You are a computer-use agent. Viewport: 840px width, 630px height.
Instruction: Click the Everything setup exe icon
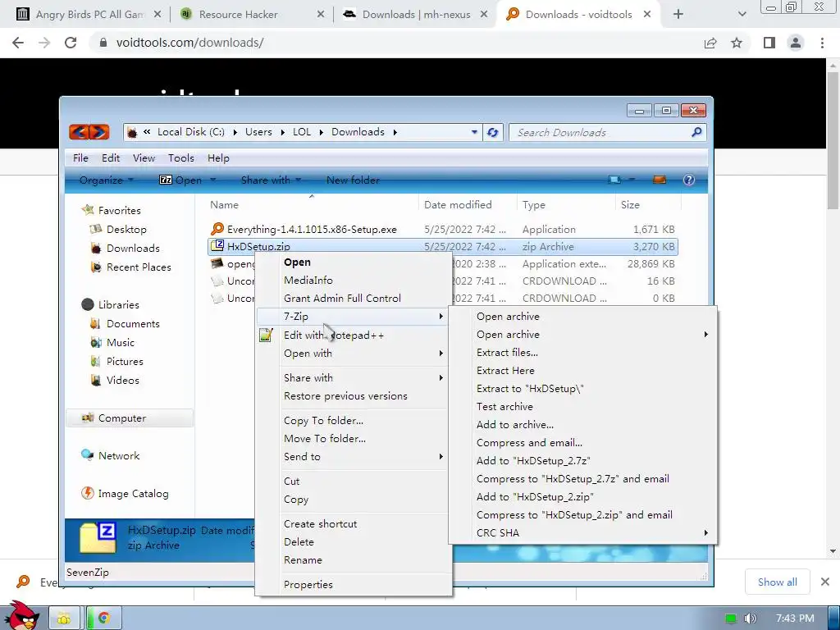[217, 230]
